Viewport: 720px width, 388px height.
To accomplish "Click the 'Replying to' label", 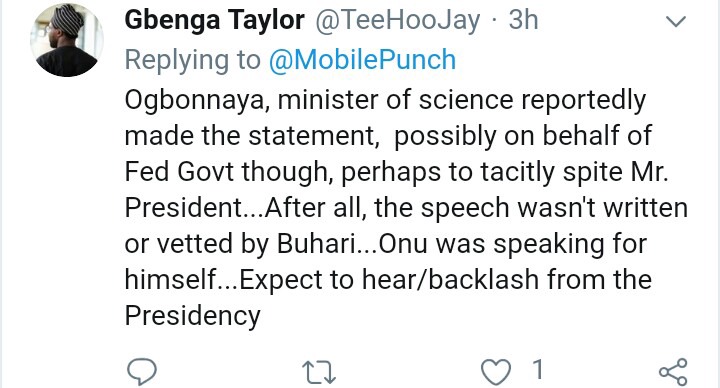I will click(x=192, y=60).
